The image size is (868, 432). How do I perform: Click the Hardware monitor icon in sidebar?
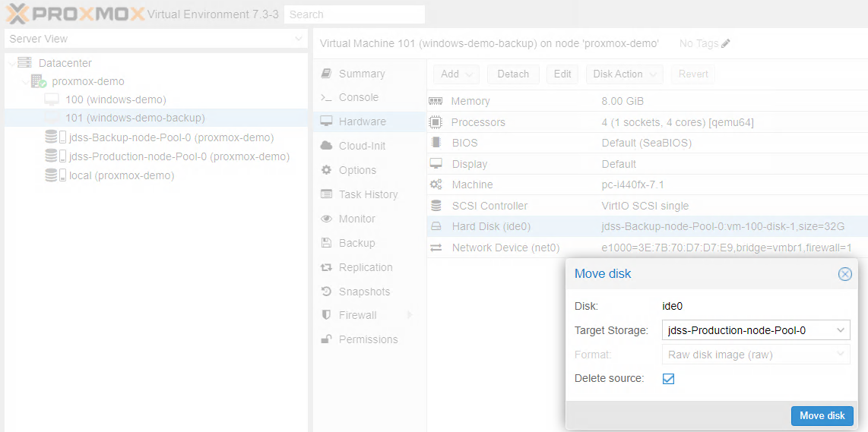pyautogui.click(x=327, y=121)
